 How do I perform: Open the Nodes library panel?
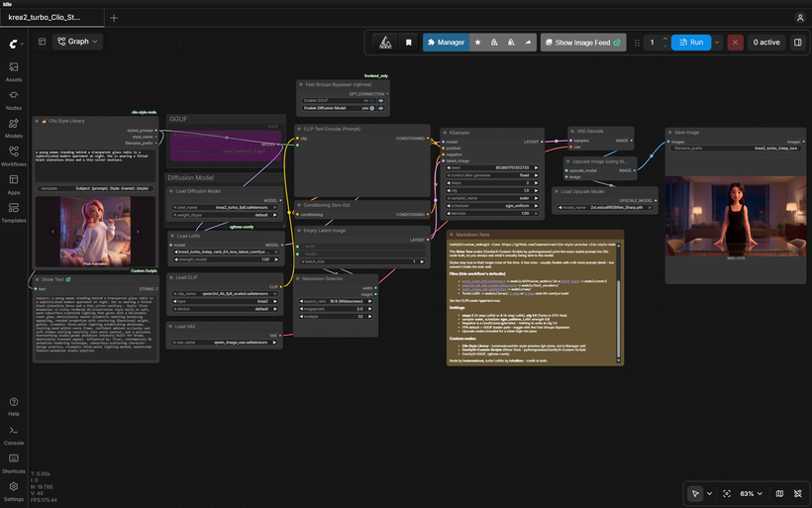pos(14,100)
